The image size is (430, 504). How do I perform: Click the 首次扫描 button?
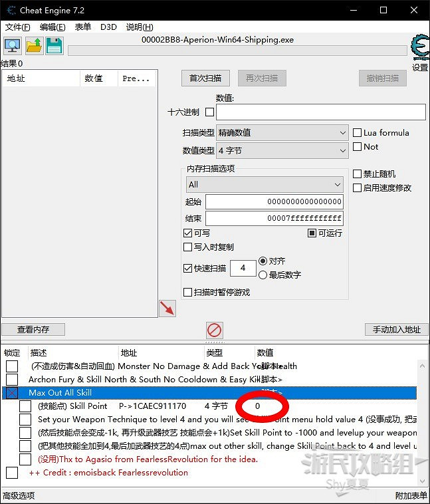tap(205, 78)
